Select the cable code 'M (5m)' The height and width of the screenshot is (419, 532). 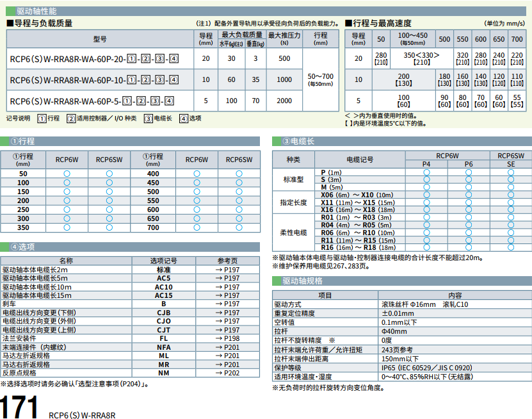click(332, 187)
